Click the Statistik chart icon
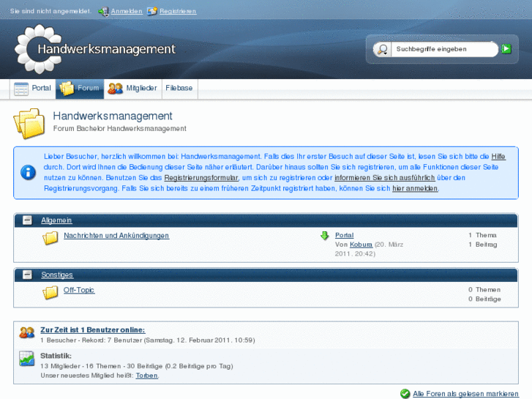 tap(27, 358)
